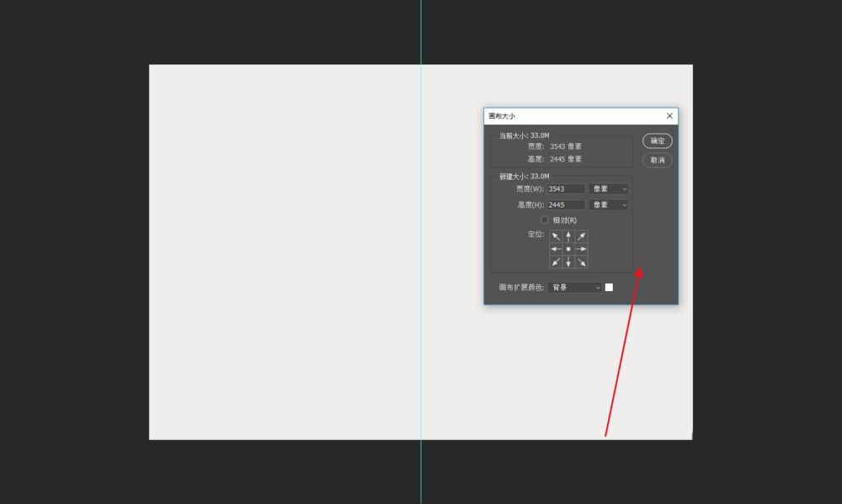Click the 宽度(W) input field
This screenshot has width=842, height=504.
point(566,189)
